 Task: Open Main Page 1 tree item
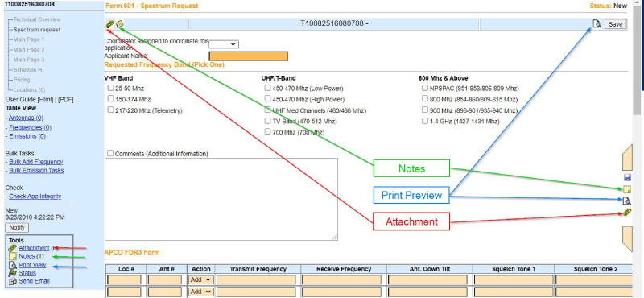(x=29, y=39)
